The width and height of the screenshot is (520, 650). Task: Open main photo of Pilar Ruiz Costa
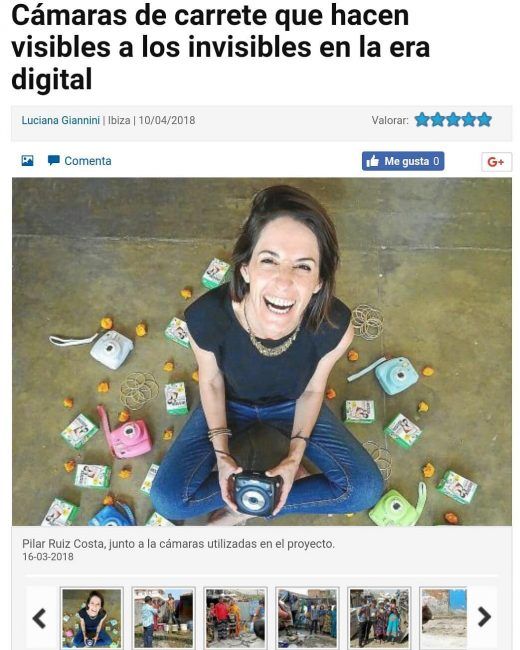[262, 352]
